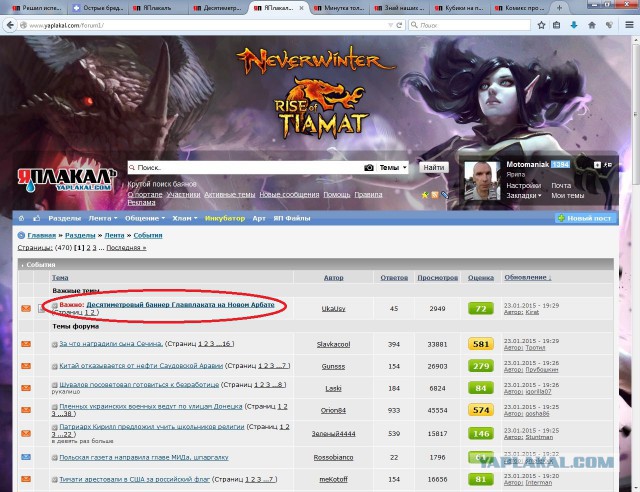Open the orange RSS feed icon

(435, 195)
